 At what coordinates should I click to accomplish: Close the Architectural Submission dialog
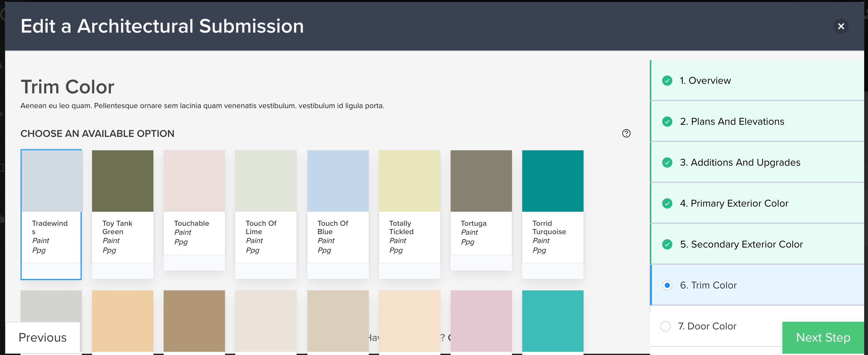point(841,26)
